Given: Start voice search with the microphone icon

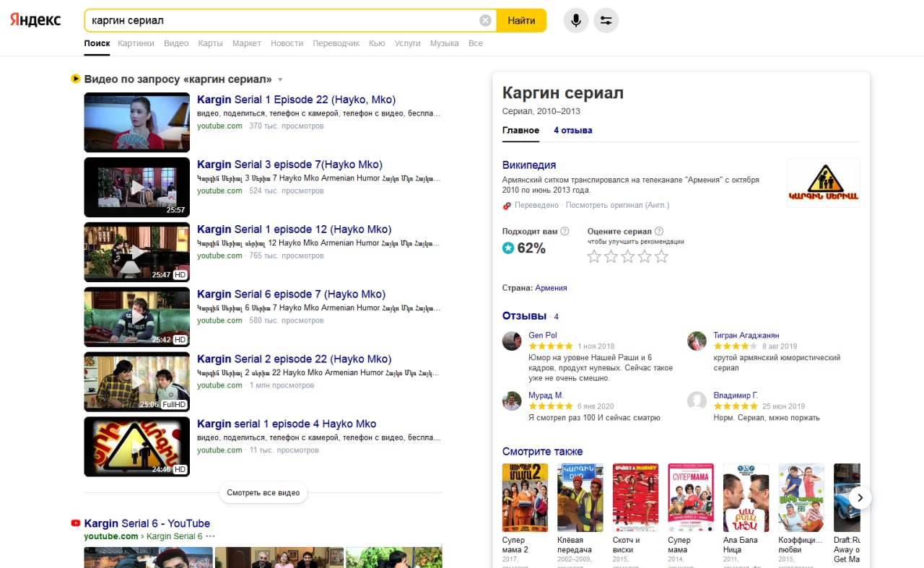Looking at the screenshot, I should point(576,20).
